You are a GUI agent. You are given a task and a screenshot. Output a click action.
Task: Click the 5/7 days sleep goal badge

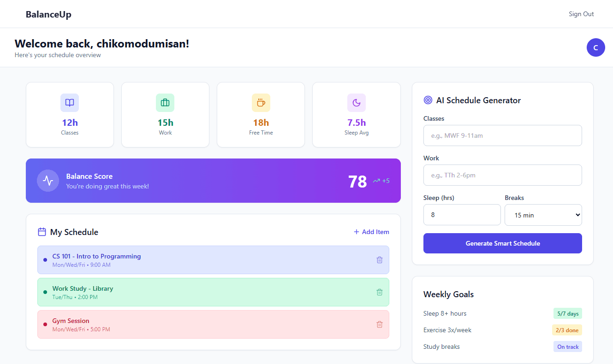[567, 314]
